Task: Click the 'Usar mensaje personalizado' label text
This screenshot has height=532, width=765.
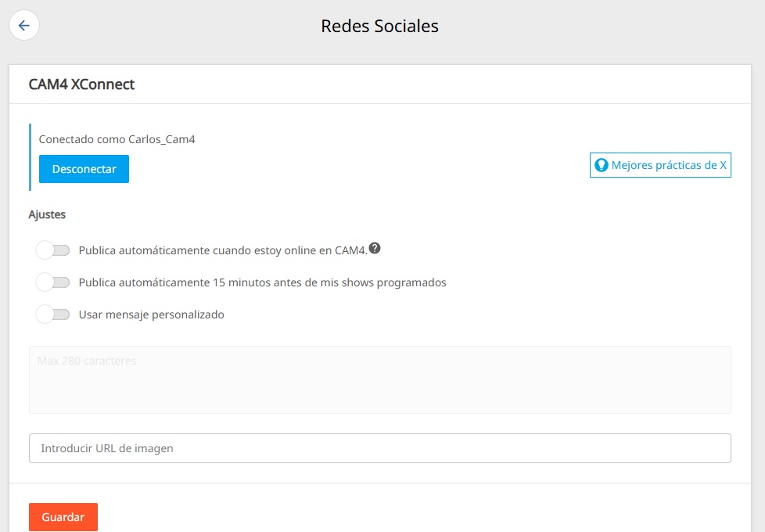Action: pos(151,315)
